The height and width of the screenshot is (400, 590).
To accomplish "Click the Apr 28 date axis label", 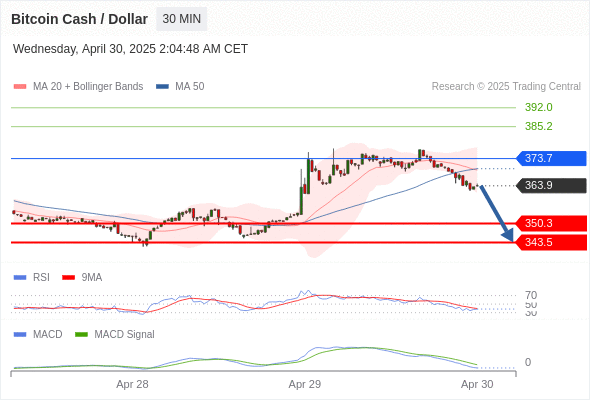I will (132, 384).
